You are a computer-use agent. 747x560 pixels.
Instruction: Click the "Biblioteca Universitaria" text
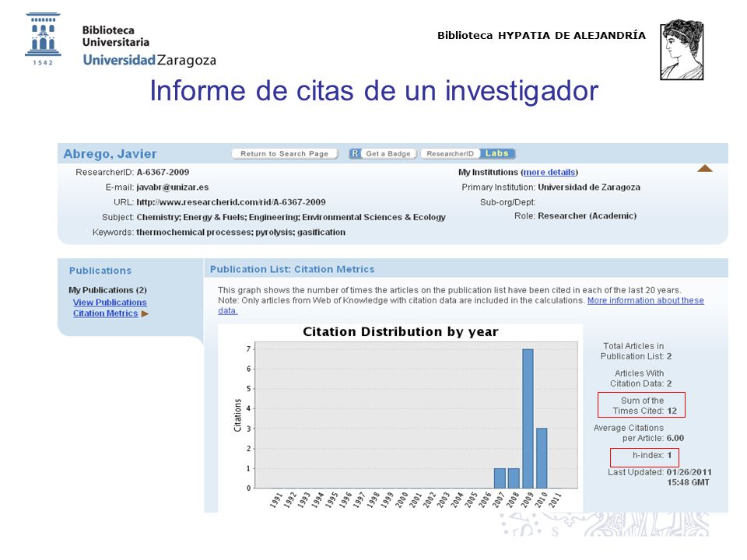116,37
